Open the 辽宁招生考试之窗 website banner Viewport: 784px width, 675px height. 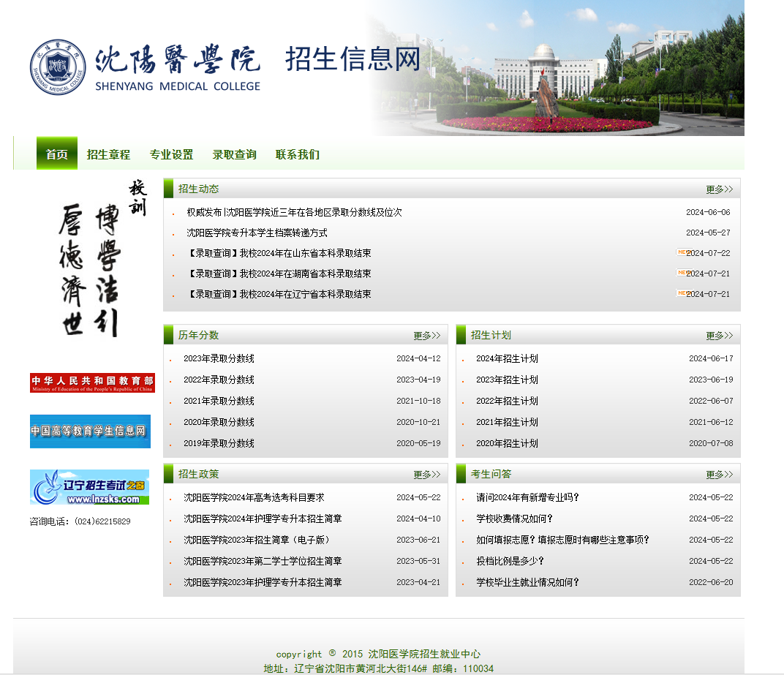pos(89,486)
